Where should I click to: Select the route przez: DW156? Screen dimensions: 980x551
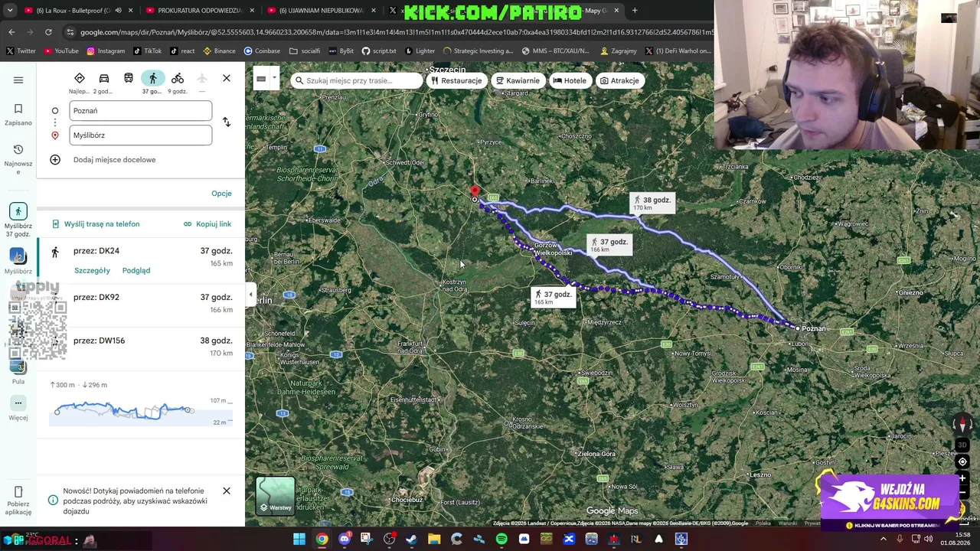pos(141,349)
